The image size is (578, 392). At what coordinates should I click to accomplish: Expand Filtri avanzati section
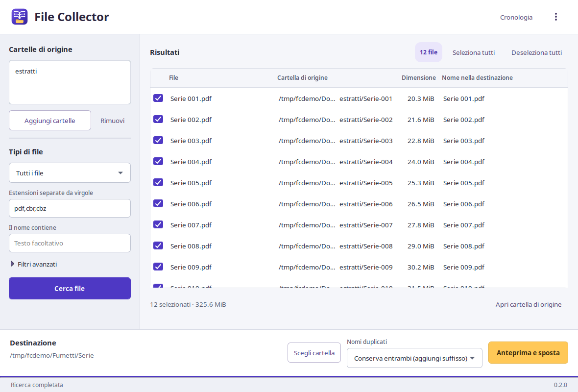[x=33, y=264]
